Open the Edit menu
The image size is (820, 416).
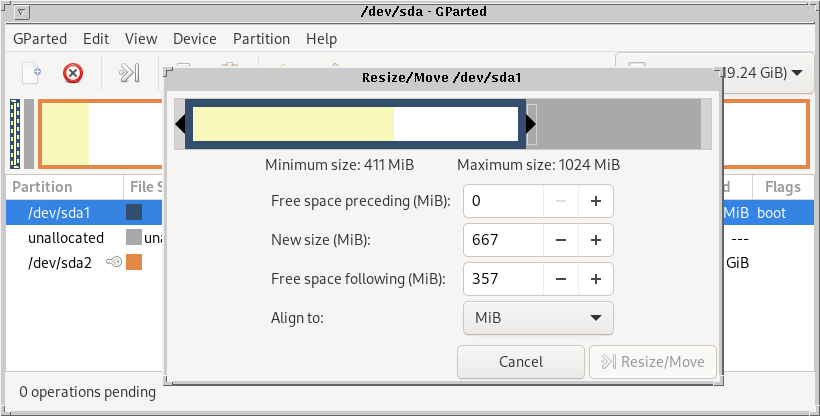pos(96,39)
